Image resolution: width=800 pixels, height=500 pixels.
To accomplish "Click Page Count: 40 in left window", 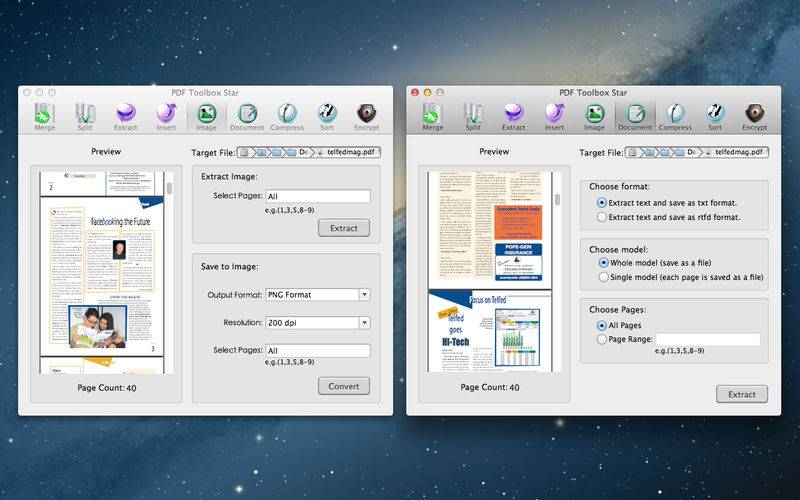I will click(x=107, y=388).
